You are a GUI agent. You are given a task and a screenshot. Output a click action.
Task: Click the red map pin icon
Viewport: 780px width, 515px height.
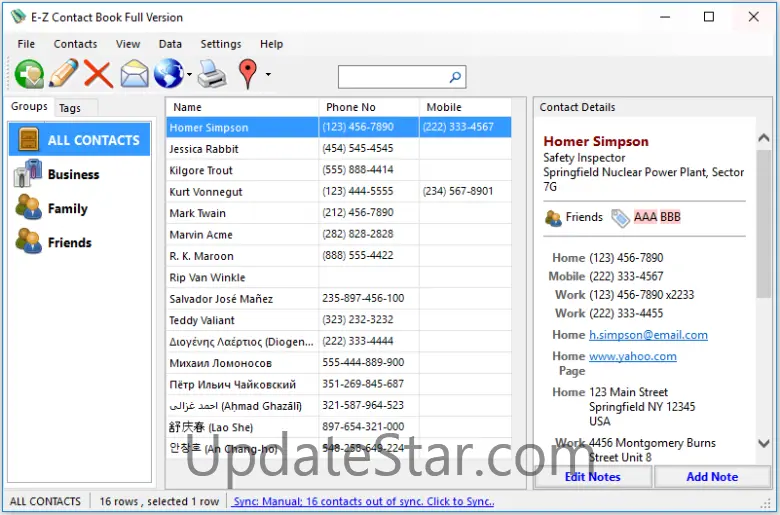(x=248, y=74)
